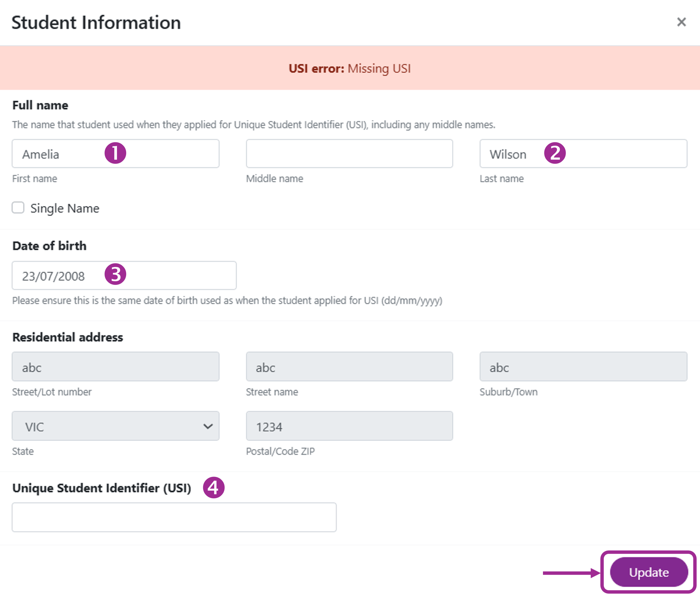
Task: Click the Postal/Code ZIP field showing 1234
Action: click(x=349, y=426)
